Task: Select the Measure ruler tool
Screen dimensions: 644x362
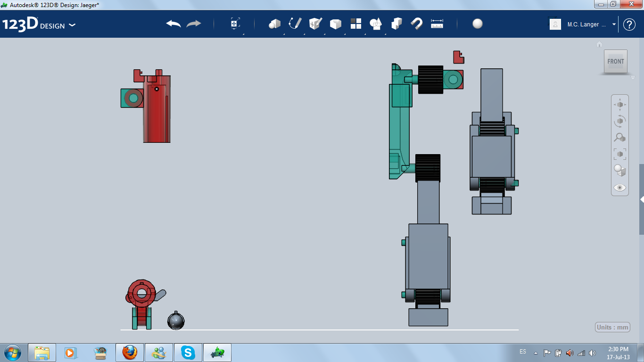Action: coord(437,24)
